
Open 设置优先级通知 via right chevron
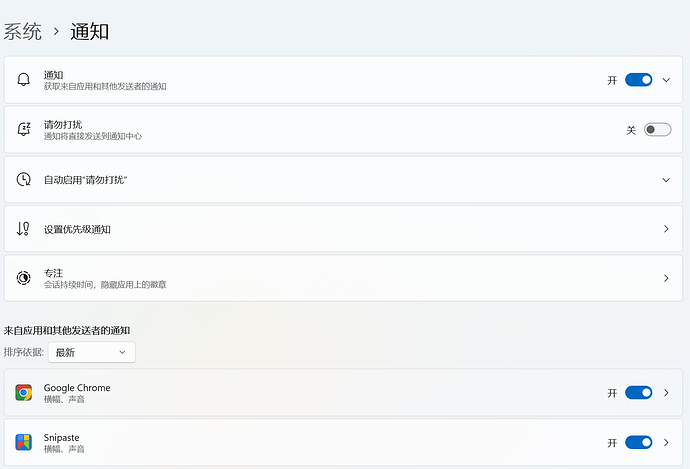[666, 229]
